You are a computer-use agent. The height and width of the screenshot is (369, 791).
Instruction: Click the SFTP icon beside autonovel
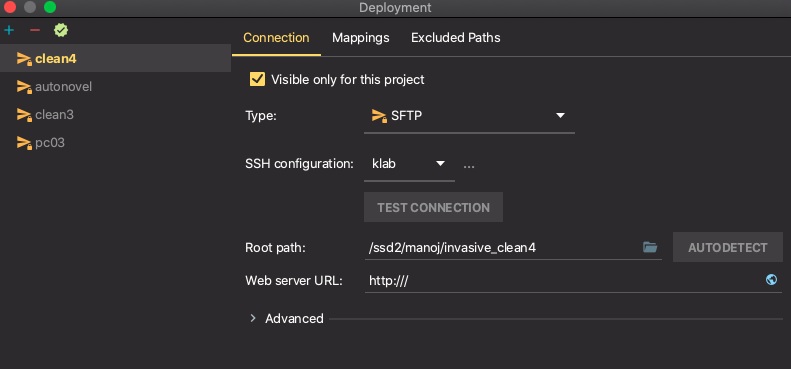tap(24, 87)
